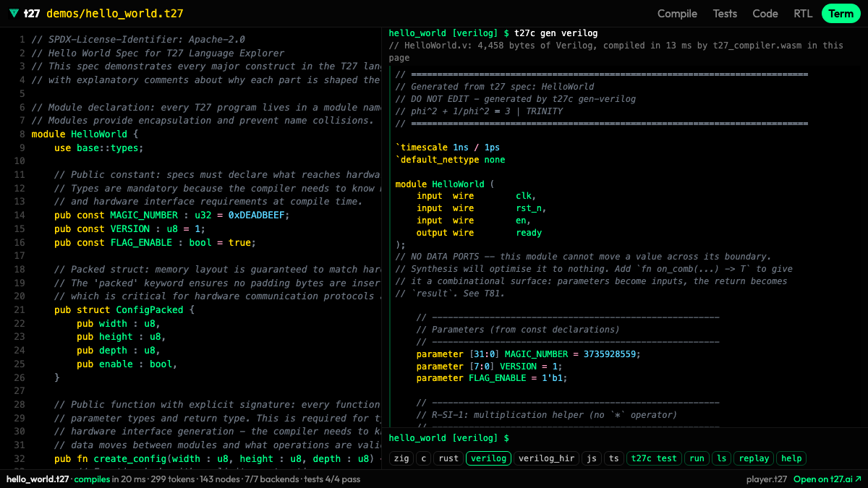The height and width of the screenshot is (488, 868).
Task: Click the 'output wire ready' line
Action: (480, 233)
